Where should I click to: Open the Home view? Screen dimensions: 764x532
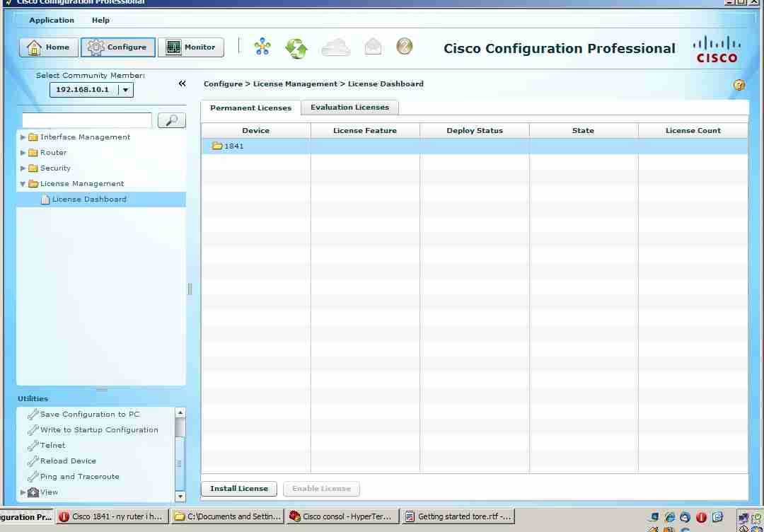pyautogui.click(x=49, y=47)
